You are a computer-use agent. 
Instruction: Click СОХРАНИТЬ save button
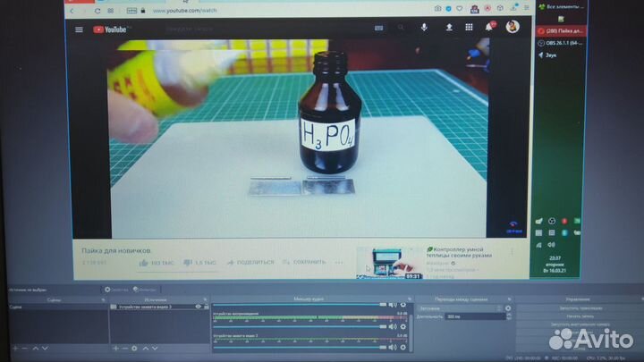tap(304, 261)
